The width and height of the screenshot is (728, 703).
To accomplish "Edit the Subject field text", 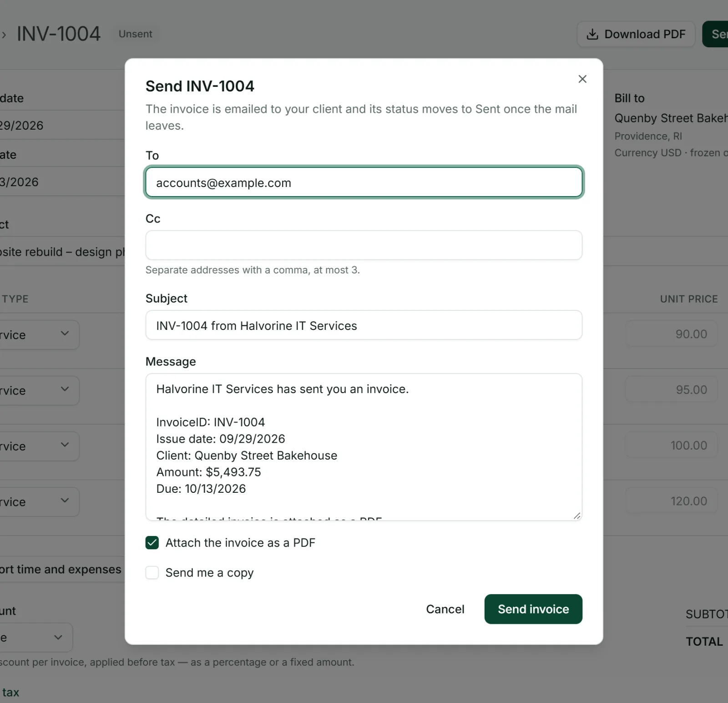I will click(364, 325).
